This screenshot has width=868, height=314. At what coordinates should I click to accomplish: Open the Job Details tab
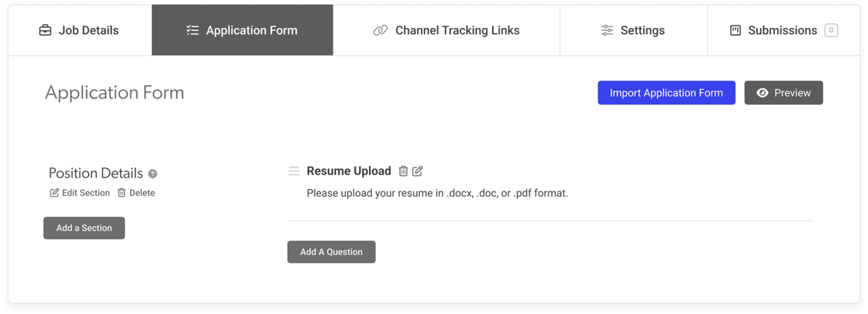pos(79,30)
